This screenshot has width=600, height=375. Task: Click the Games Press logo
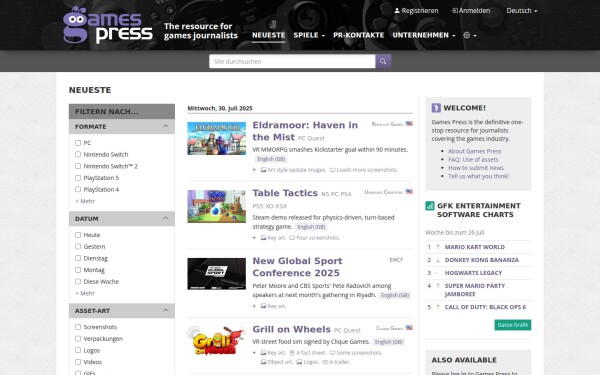click(x=108, y=25)
